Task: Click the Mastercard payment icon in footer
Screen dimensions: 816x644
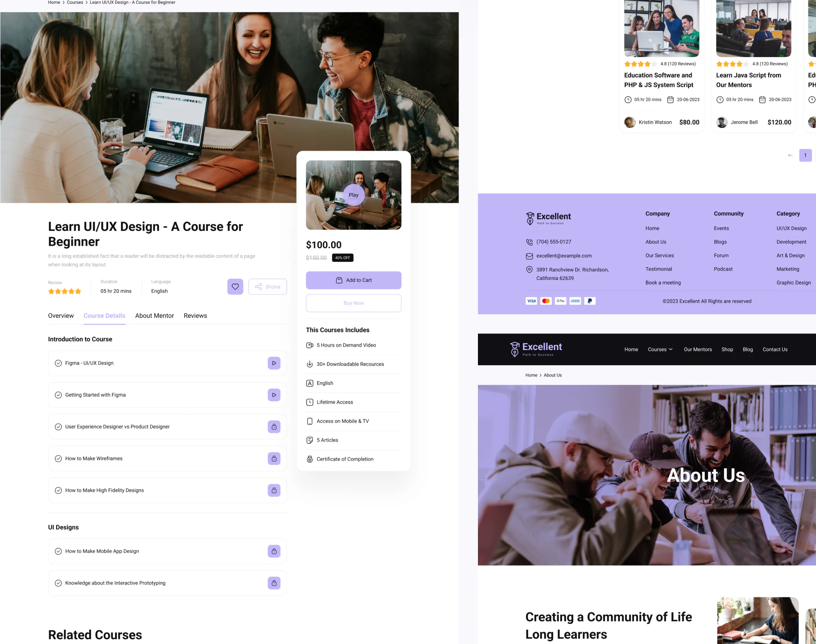Action: 546,301
